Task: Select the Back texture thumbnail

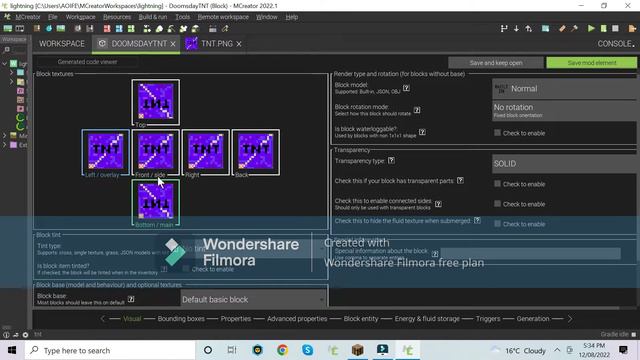Action: click(256, 152)
